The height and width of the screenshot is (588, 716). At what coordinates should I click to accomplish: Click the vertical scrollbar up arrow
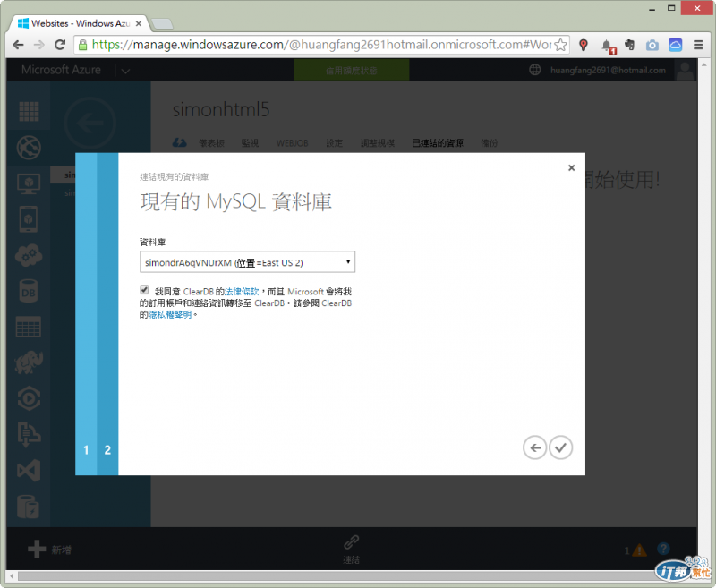pos(703,64)
